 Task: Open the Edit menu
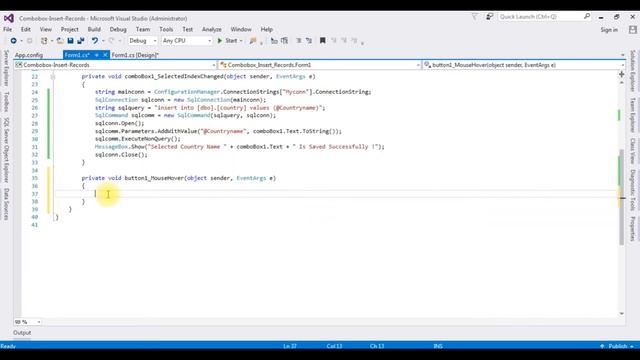pyautogui.click(x=26, y=29)
